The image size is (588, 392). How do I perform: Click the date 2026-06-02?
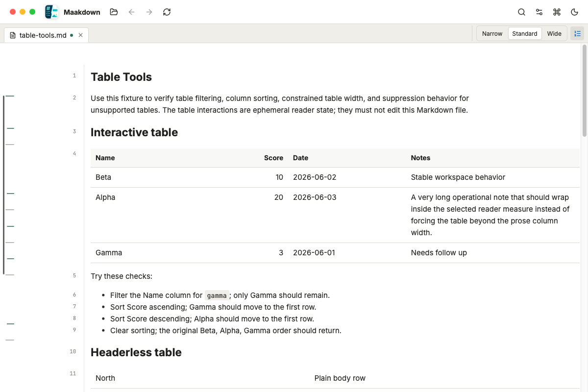coord(315,177)
